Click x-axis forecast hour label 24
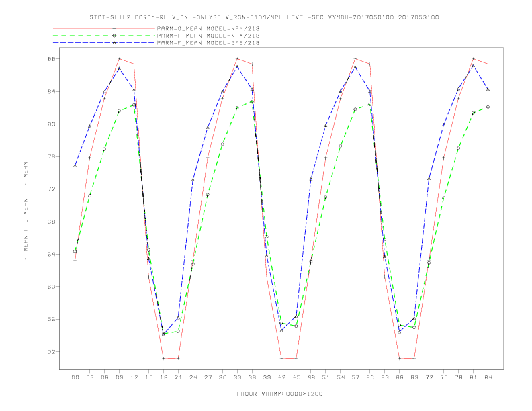The image size is (532, 411). click(193, 377)
